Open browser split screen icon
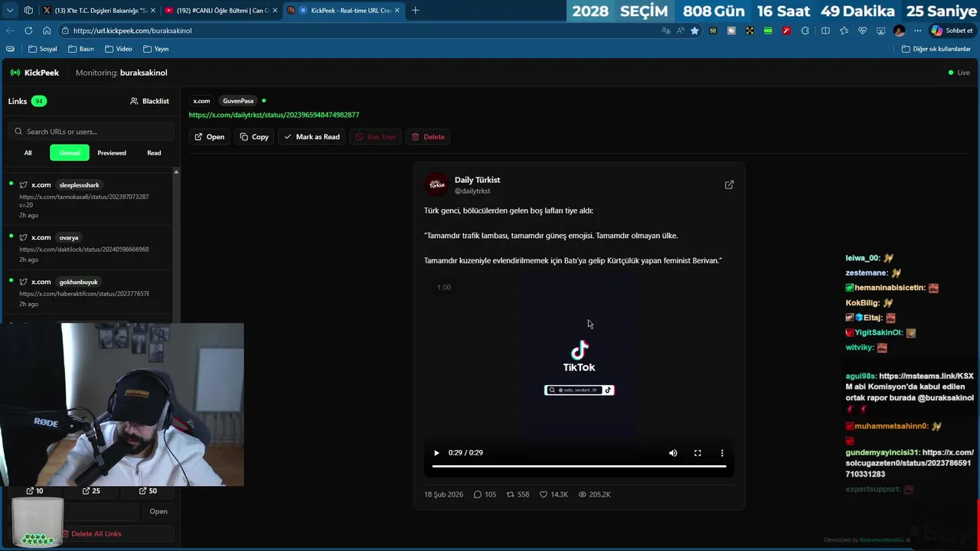This screenshot has width=980, height=551. (825, 31)
